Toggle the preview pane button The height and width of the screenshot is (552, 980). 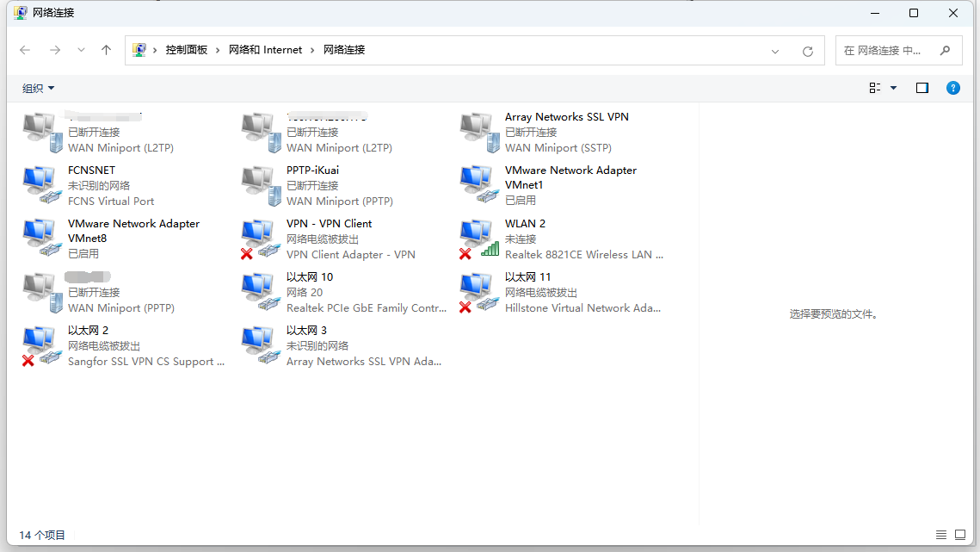(921, 88)
